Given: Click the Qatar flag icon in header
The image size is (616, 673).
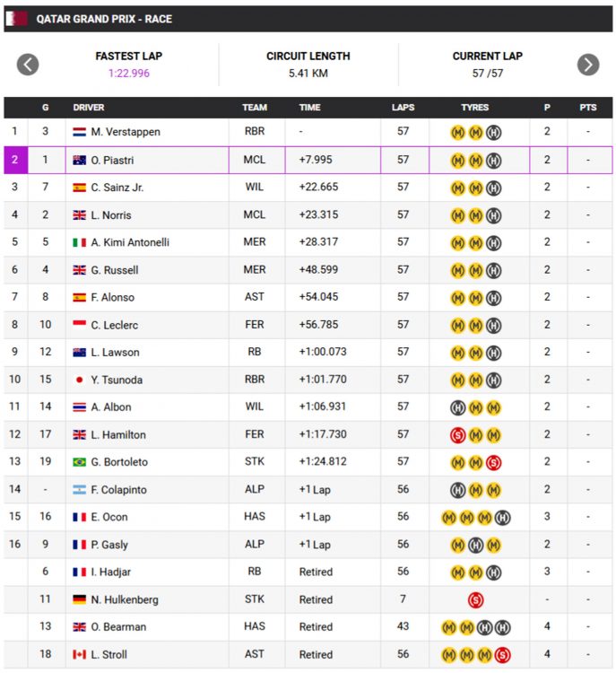Looking at the screenshot, I should 19,19.
